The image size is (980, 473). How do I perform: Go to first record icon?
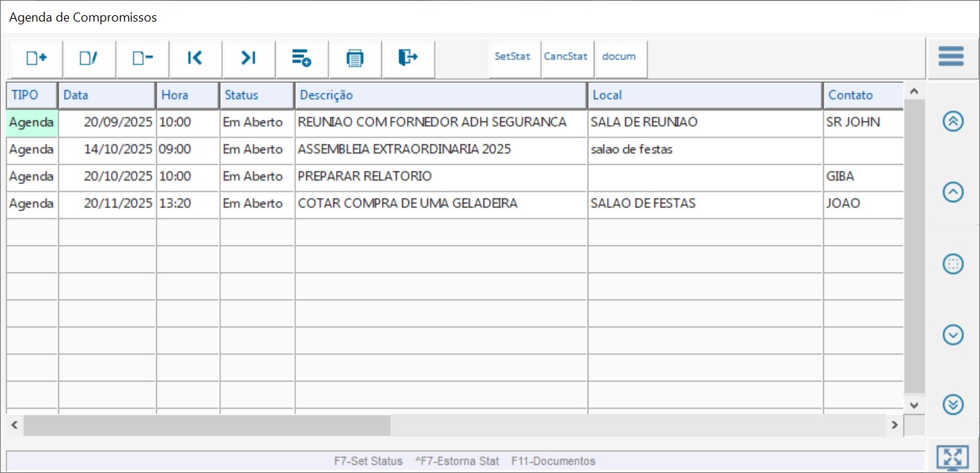point(195,58)
